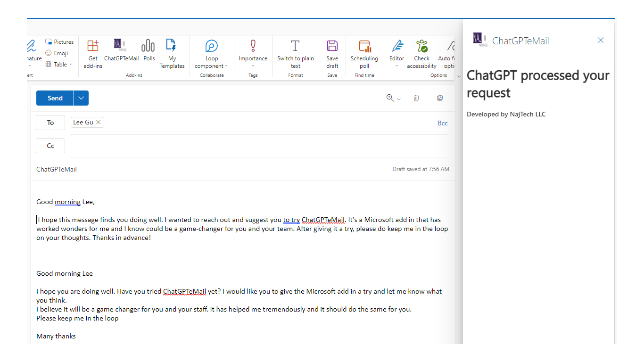Insert a Table from ribbon

point(59,65)
